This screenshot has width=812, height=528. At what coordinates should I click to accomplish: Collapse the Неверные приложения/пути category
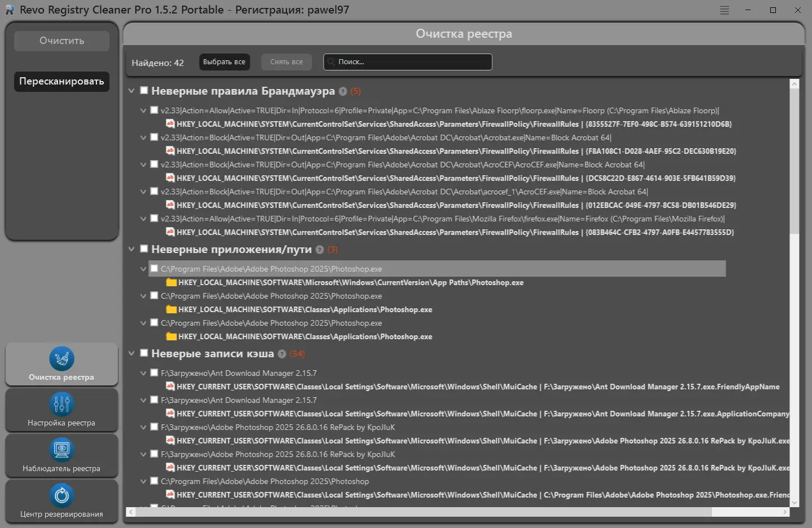click(131, 249)
